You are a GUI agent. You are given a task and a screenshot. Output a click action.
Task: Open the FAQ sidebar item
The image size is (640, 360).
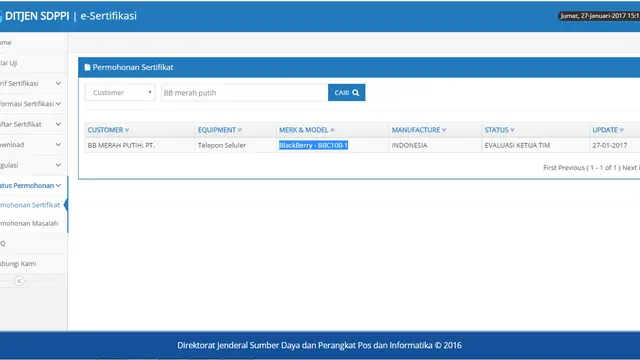(x=33, y=243)
